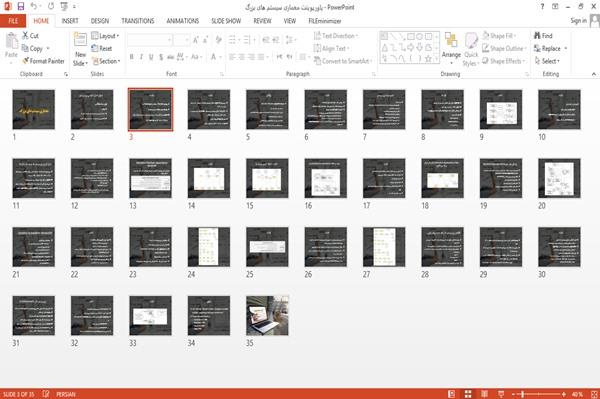Viewport: 600px width, 399px height.
Task: Open the FILE tab
Action: point(13,21)
